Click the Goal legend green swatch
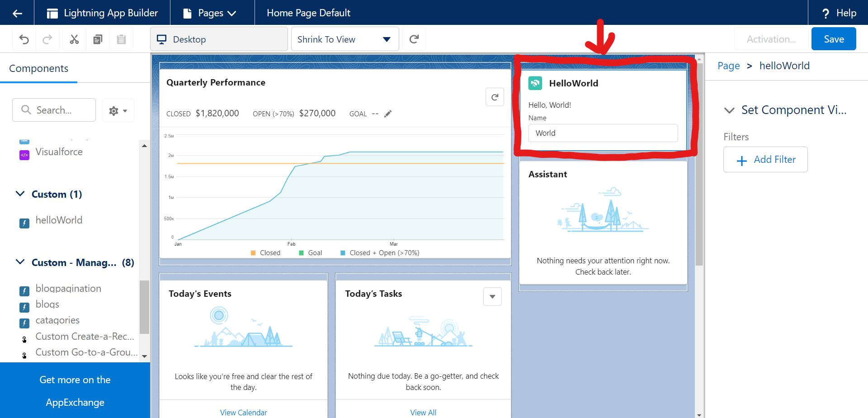868x418 pixels. click(301, 253)
